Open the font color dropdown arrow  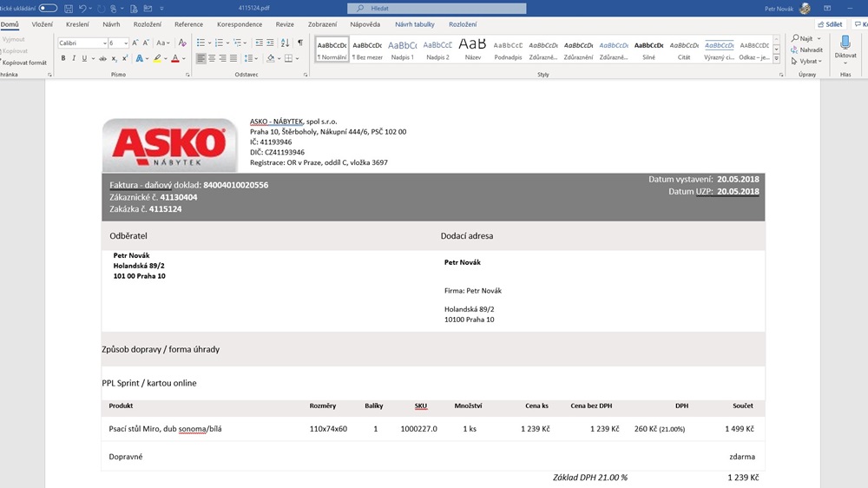click(x=184, y=58)
